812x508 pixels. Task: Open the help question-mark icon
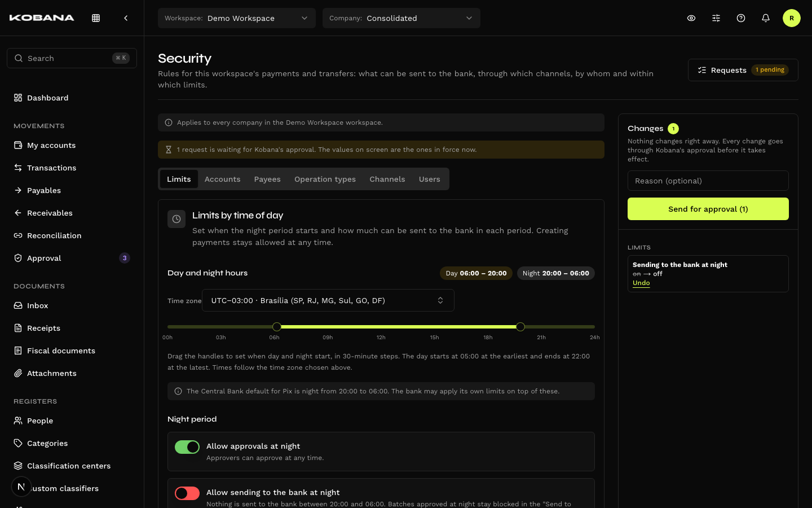[x=741, y=18]
